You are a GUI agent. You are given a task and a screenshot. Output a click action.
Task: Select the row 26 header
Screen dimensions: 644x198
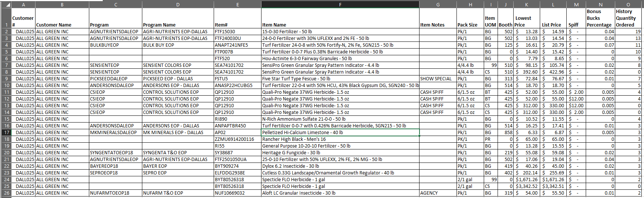coord(6,193)
